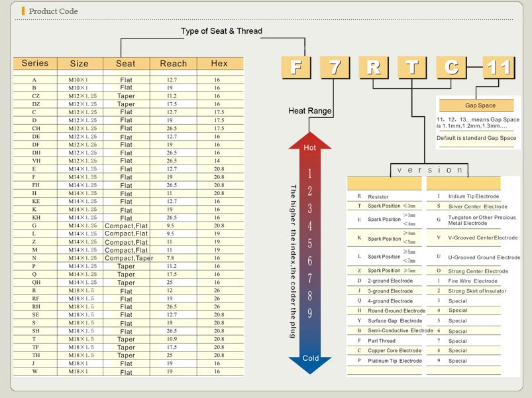This screenshot has width=532, height=398.
Task: Select series 'VH' cell in the table
Action: [x=36, y=161]
